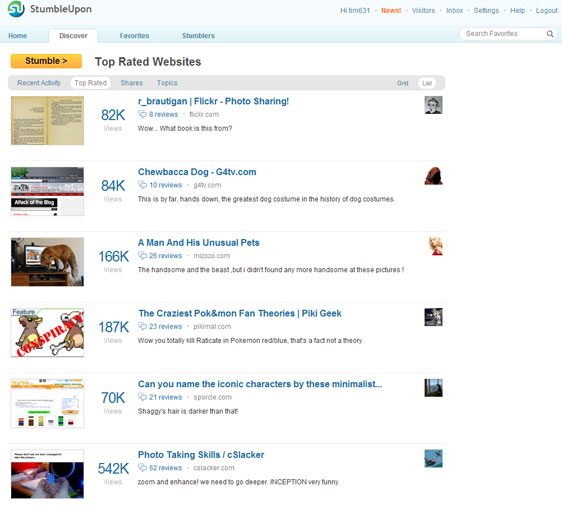Go to the Home tab
Image resolution: width=562 pixels, height=509 pixels.
tap(18, 35)
